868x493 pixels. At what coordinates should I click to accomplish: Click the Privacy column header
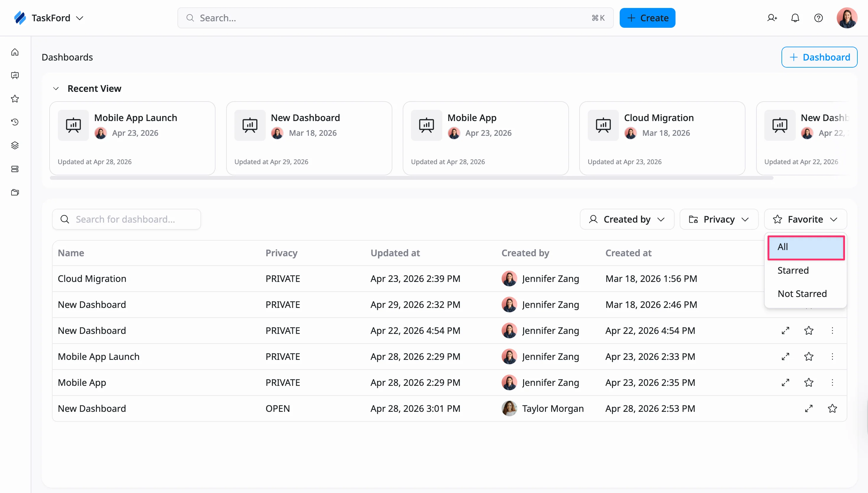click(x=281, y=253)
